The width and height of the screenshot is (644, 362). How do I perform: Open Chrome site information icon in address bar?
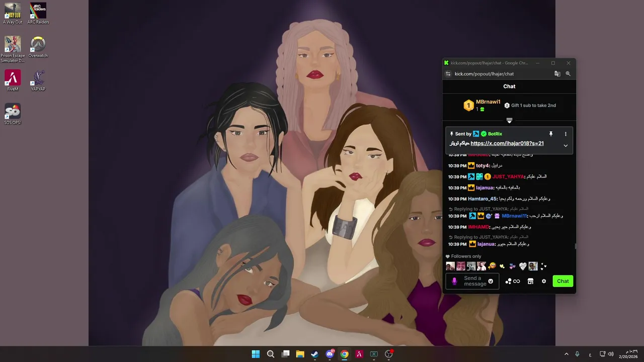click(x=448, y=74)
